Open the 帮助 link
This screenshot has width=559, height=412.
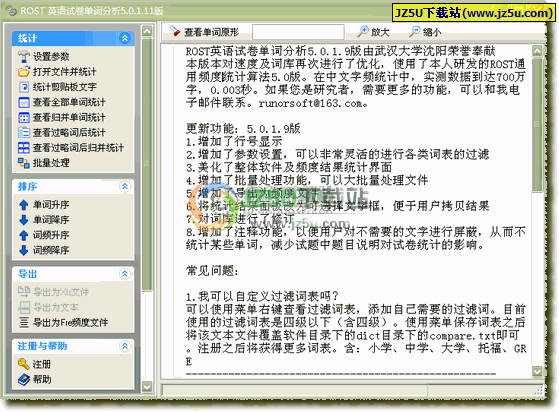pyautogui.click(x=42, y=380)
